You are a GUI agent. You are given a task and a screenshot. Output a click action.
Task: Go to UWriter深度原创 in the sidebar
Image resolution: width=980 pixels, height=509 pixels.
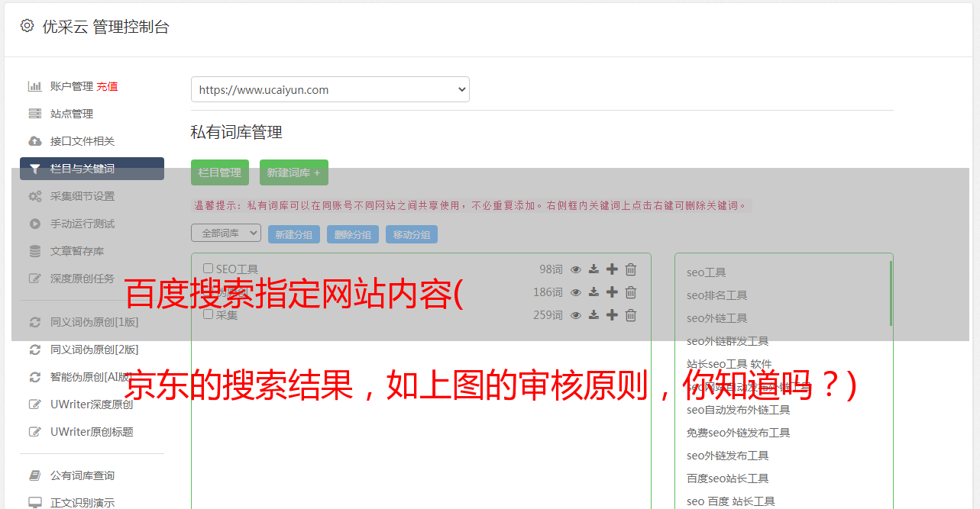click(x=92, y=404)
